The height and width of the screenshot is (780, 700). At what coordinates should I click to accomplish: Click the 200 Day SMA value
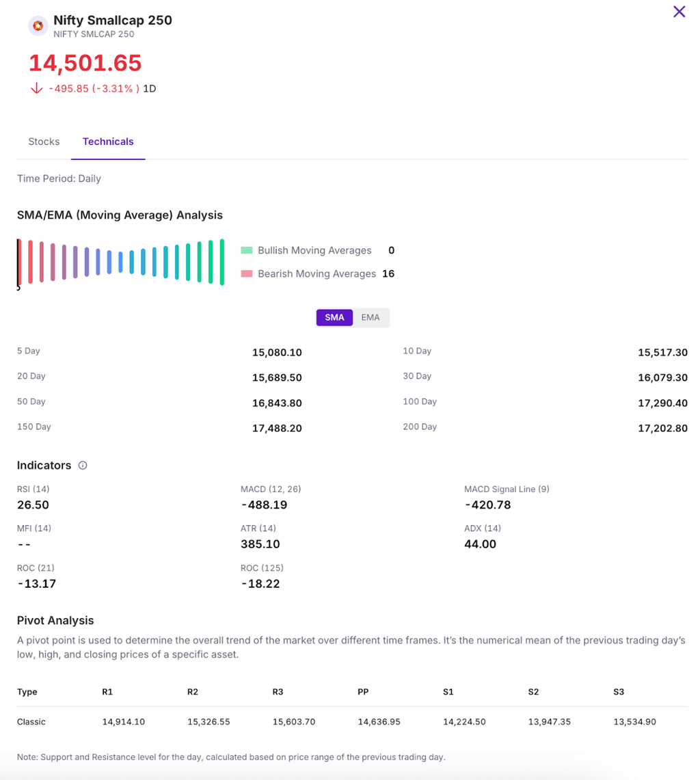point(662,428)
